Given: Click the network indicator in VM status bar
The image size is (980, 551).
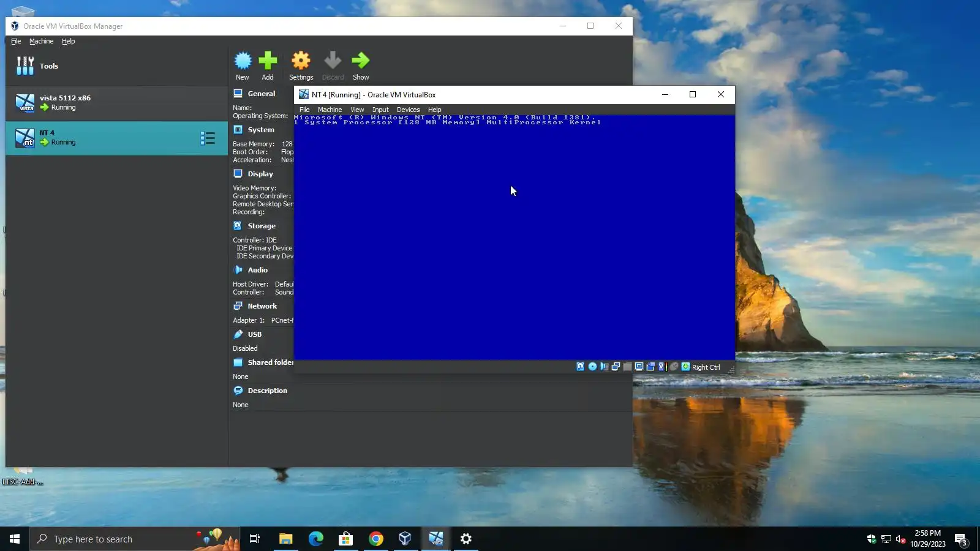Looking at the screenshot, I should [616, 367].
